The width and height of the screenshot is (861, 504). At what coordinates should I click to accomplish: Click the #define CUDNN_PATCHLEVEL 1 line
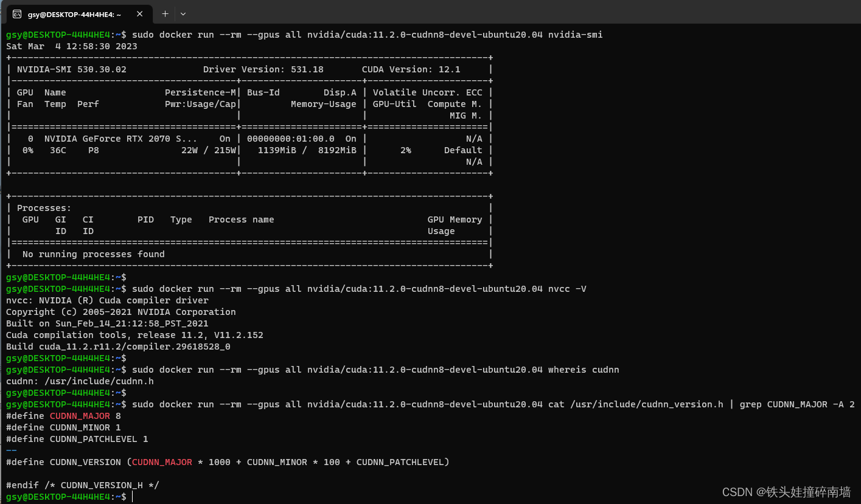(x=77, y=439)
